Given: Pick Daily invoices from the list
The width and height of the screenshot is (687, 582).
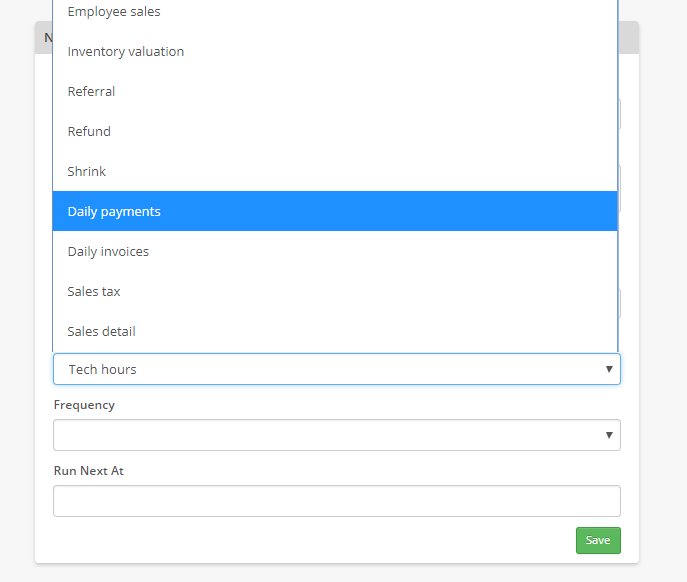Looking at the screenshot, I should click(108, 251).
